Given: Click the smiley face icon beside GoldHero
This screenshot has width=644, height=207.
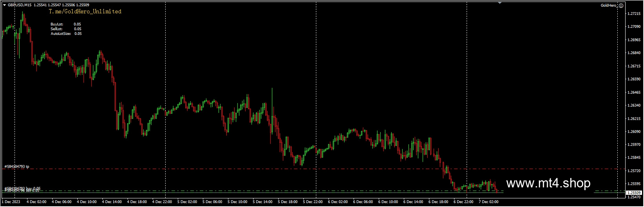Looking at the screenshot, I should coord(621,5).
